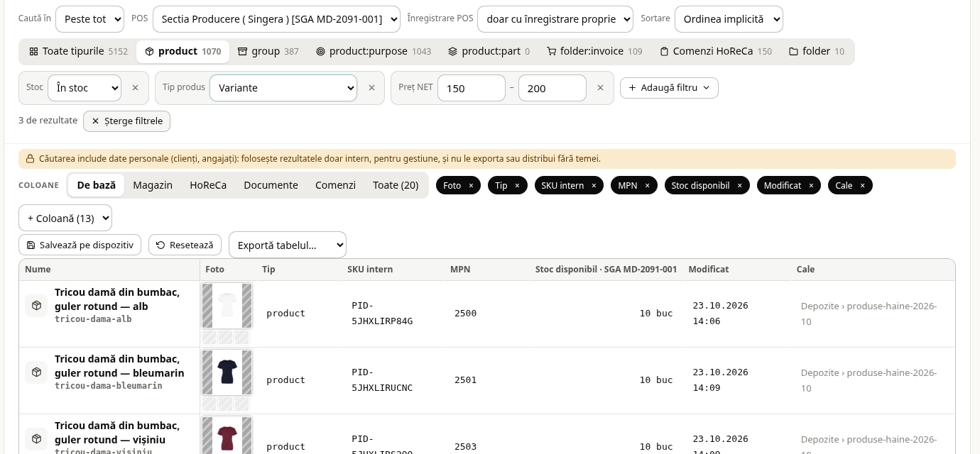980x454 pixels.
Task: Open the Stoc filter dropdown
Action: (85, 88)
